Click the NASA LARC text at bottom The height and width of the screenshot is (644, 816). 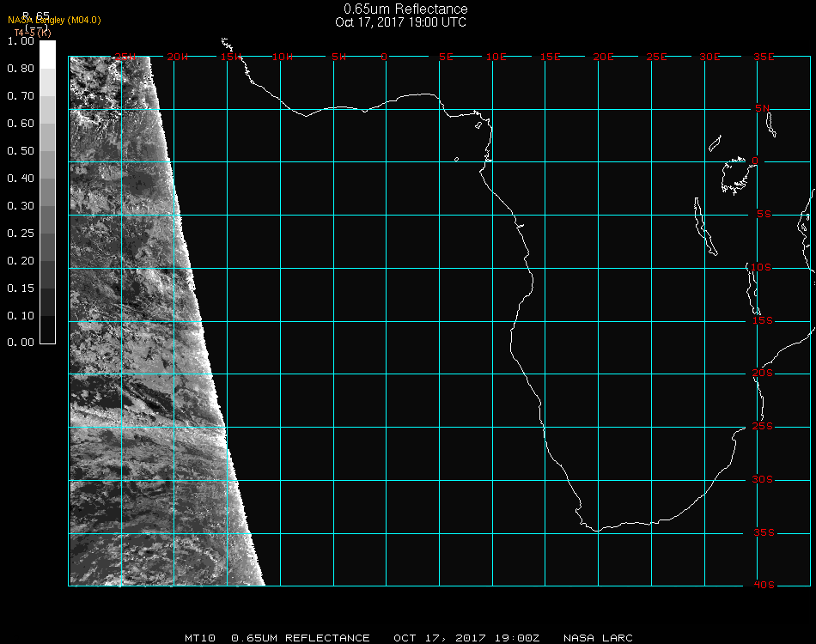(599, 638)
